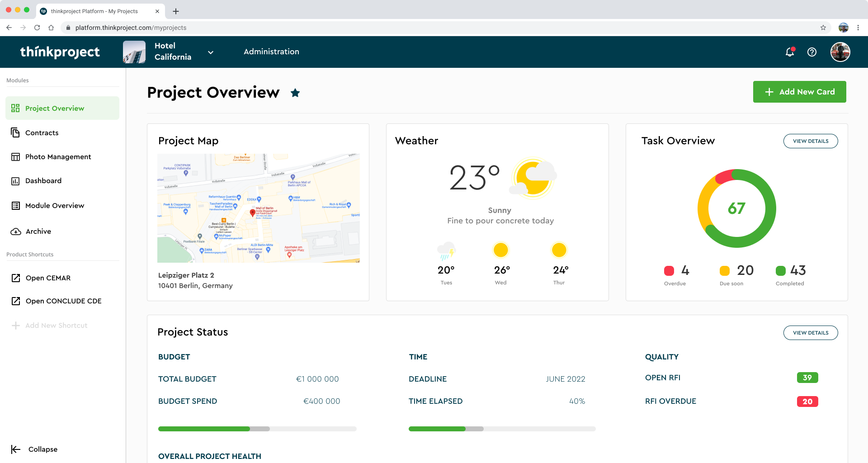
Task: Select the Module Overview icon
Action: [x=15, y=205]
